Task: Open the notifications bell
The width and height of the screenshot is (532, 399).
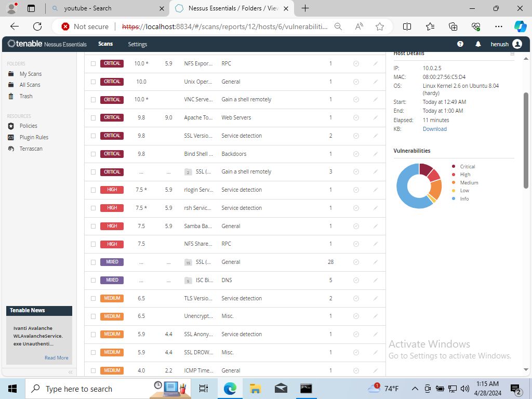Action: tap(478, 44)
